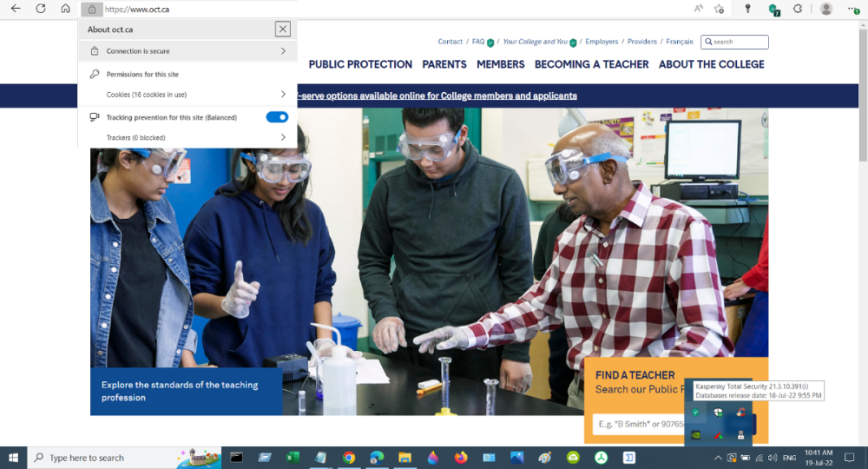This screenshot has height=469, width=868.
Task: Click the browser address bar URL
Action: tap(137, 10)
